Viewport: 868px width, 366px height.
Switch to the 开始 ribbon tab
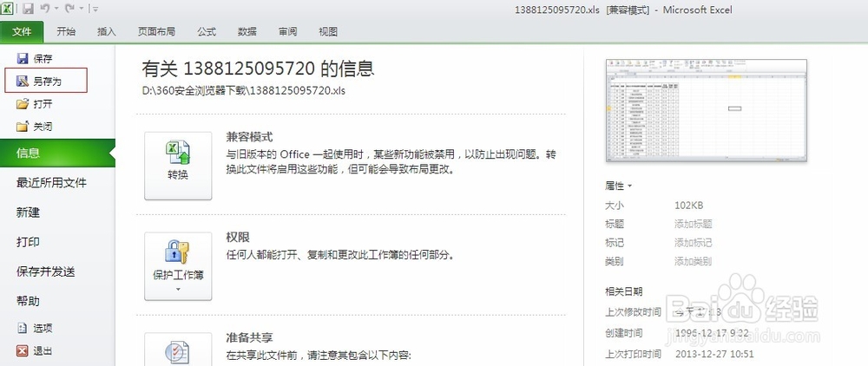66,31
